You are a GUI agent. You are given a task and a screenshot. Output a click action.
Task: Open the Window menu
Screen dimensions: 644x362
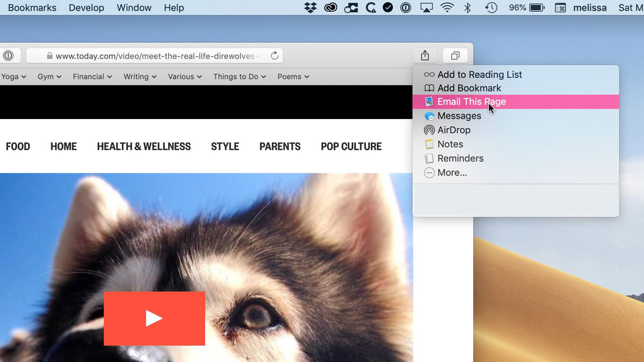click(x=134, y=8)
